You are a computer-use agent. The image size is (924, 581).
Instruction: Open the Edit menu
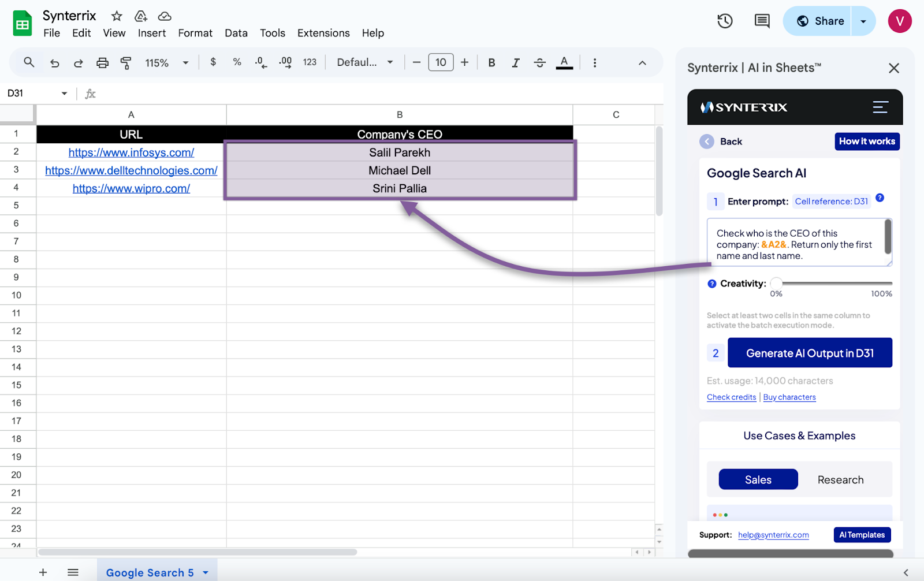pos(81,33)
